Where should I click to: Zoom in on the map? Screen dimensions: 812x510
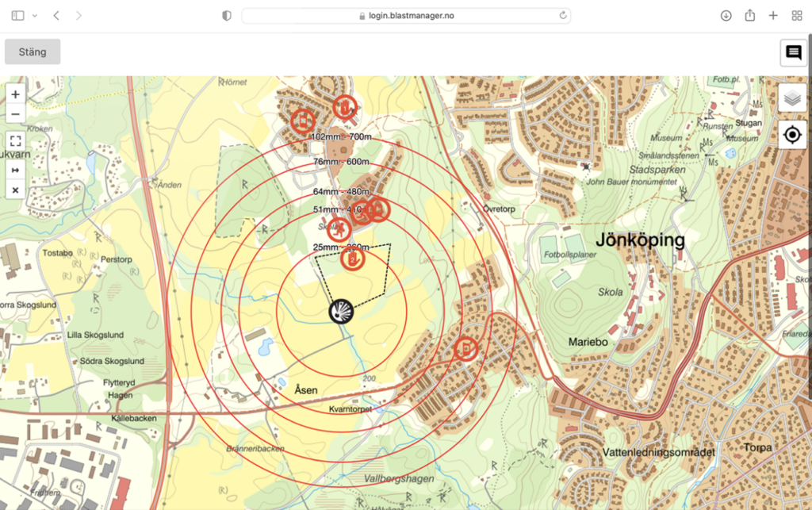(x=15, y=94)
